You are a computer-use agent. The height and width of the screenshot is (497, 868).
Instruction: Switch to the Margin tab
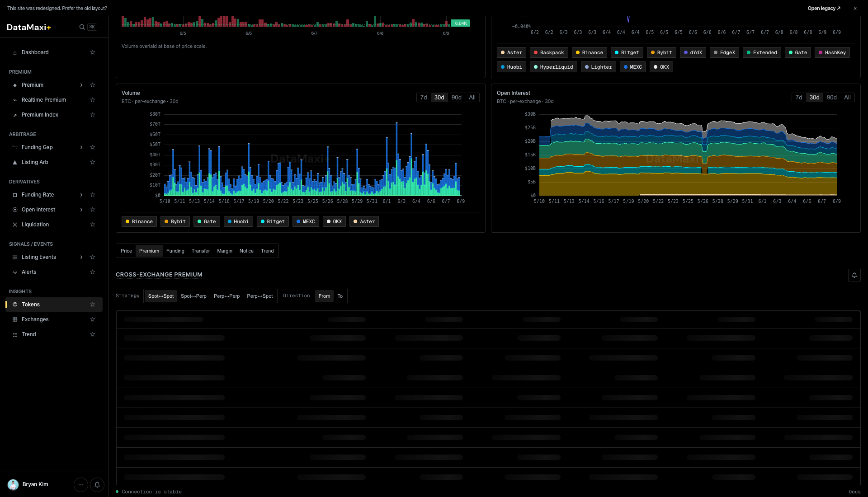coord(225,251)
